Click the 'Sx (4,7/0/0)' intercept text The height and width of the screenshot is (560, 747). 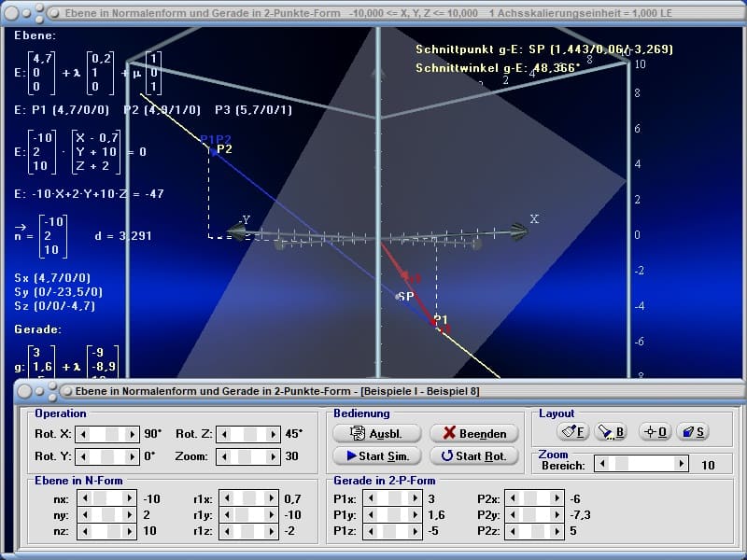coord(52,278)
